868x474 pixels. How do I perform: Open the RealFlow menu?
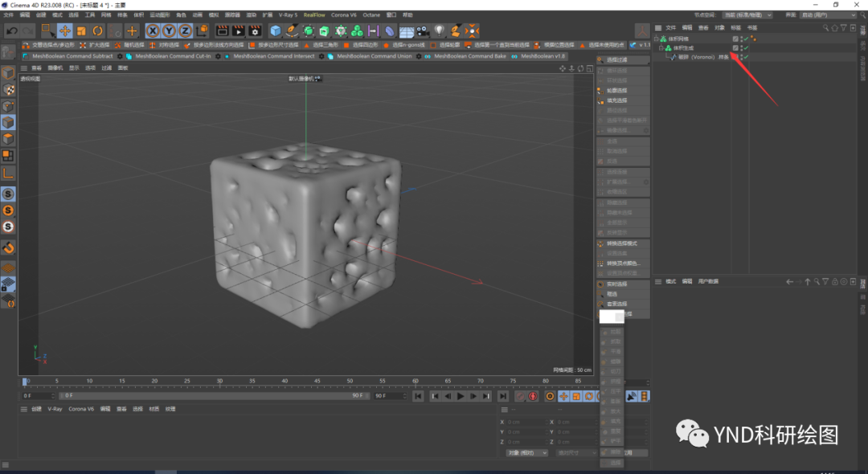point(314,15)
